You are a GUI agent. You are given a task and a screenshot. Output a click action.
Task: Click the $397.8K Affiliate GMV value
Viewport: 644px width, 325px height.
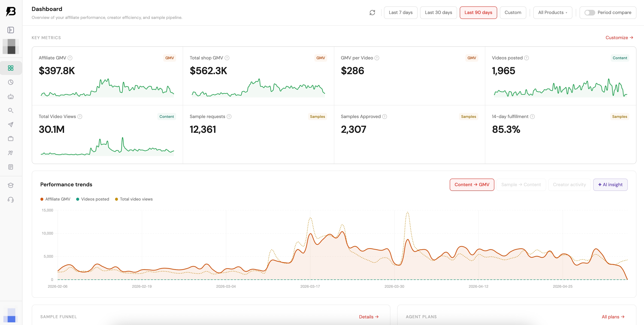click(x=57, y=71)
